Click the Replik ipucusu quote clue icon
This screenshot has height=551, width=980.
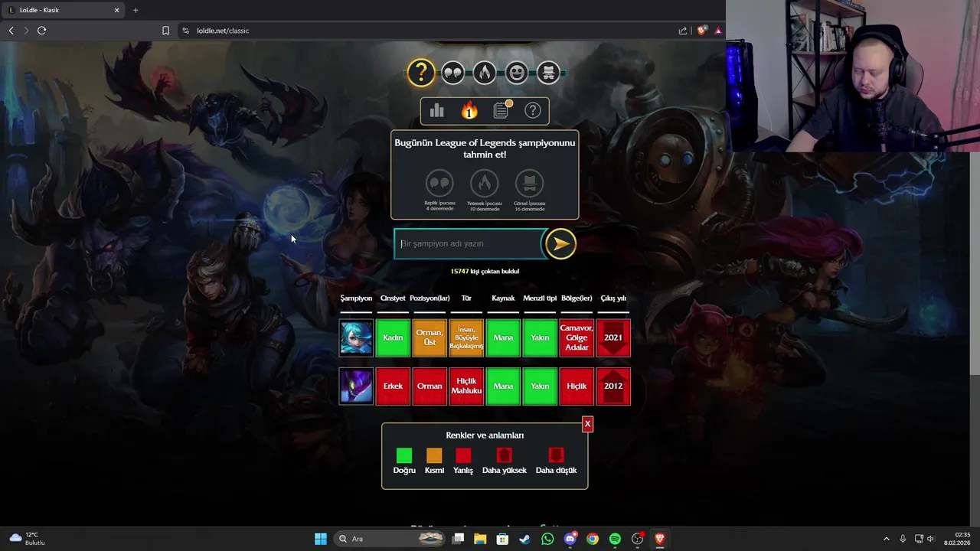click(439, 184)
